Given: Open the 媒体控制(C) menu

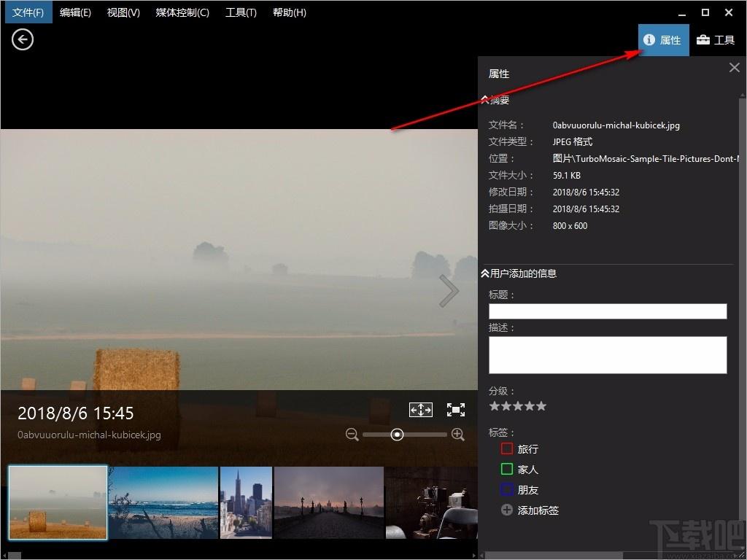Looking at the screenshot, I should [182, 12].
